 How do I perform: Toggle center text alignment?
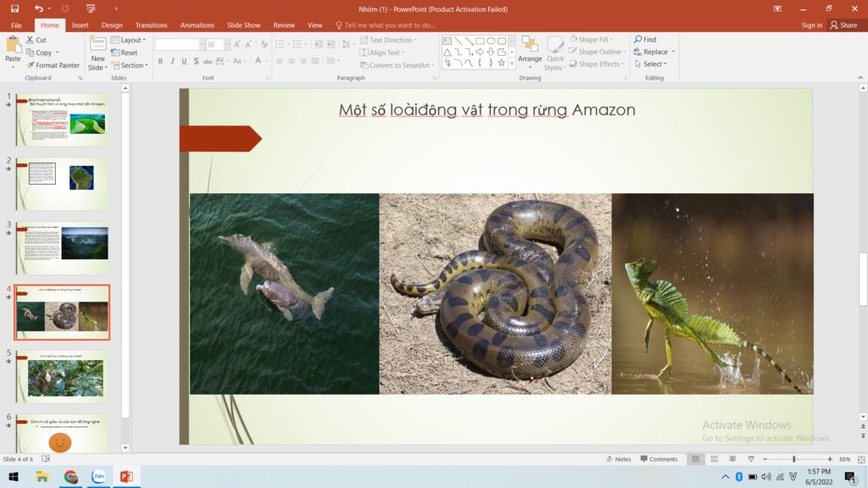pyautogui.click(x=292, y=61)
